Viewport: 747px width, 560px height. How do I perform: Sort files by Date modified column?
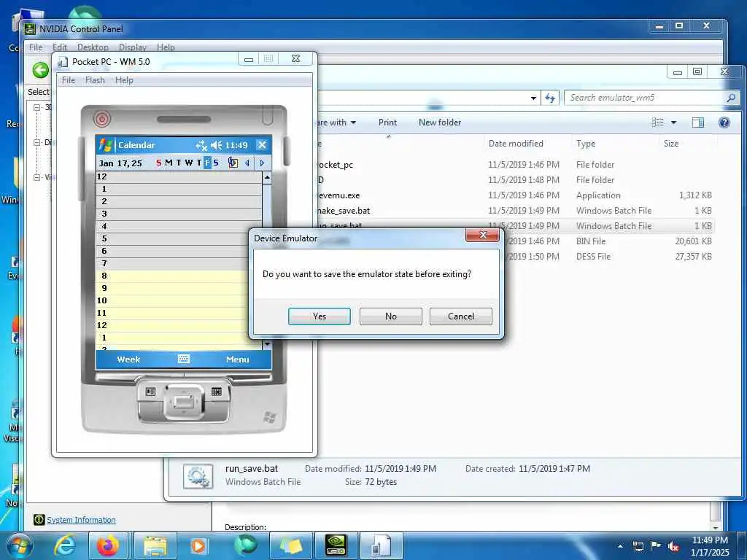click(x=516, y=144)
